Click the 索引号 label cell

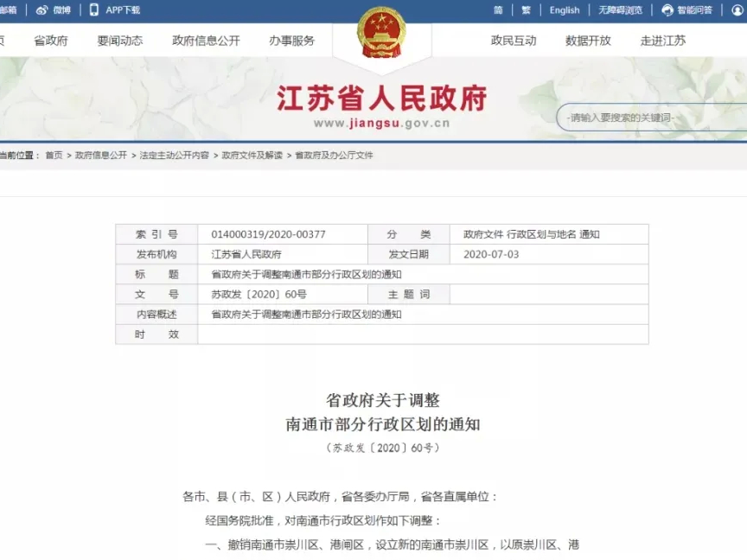(x=156, y=234)
